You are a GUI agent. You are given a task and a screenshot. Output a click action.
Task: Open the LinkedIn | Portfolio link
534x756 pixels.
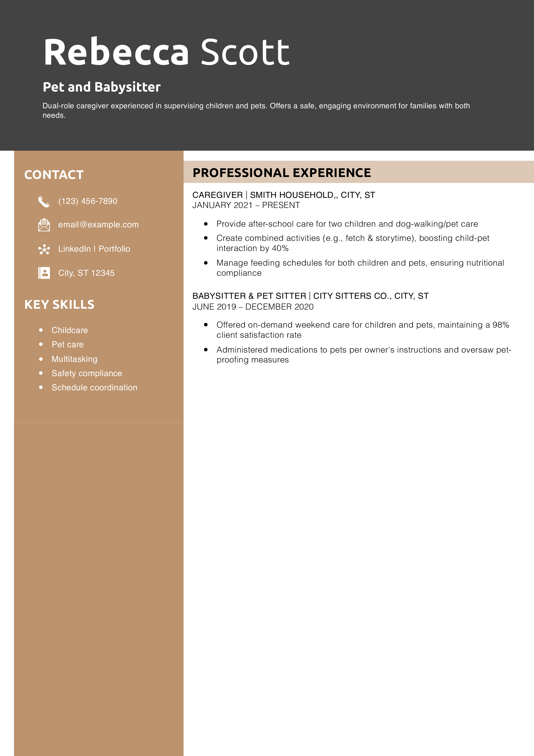click(94, 249)
